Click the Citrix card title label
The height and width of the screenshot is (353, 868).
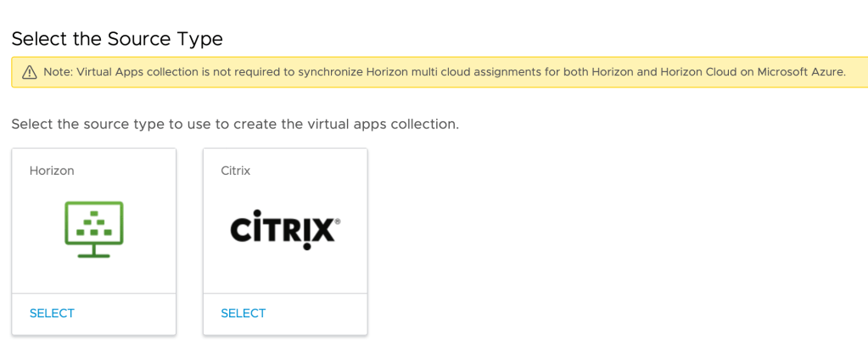click(x=236, y=171)
